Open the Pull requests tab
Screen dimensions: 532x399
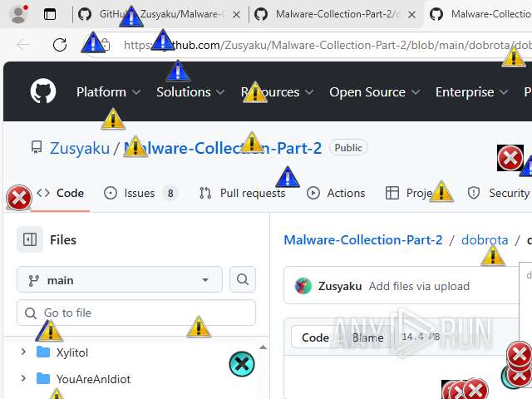click(242, 193)
